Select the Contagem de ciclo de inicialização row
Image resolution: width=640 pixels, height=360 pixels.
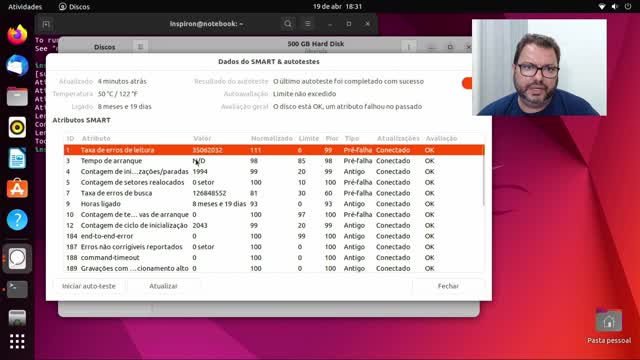point(274,225)
